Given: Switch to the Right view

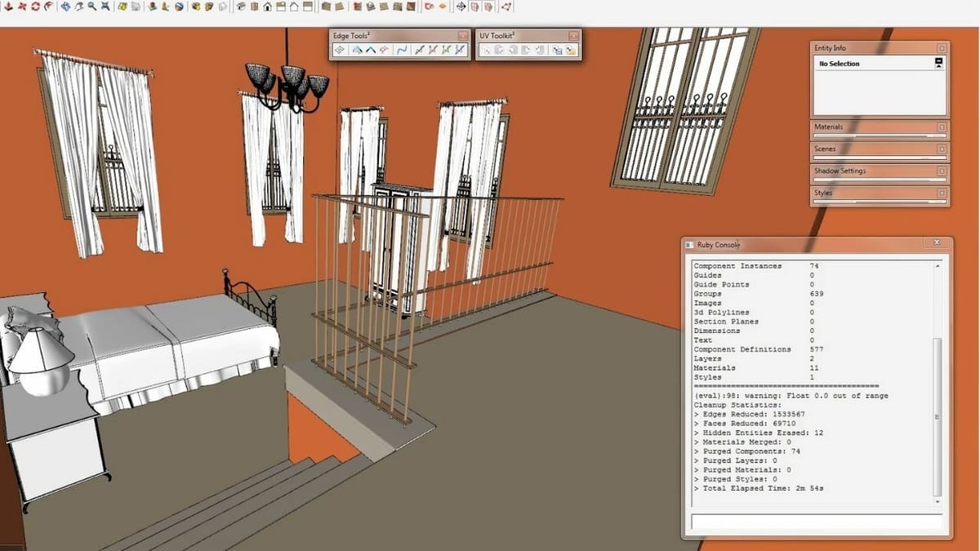Looking at the screenshot, I should 281,7.
